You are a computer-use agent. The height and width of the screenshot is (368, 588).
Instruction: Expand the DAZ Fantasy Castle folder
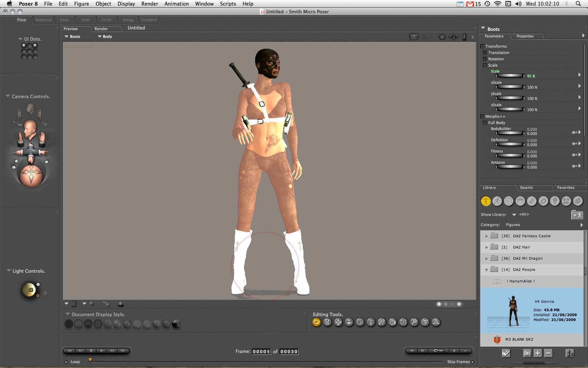click(x=486, y=236)
